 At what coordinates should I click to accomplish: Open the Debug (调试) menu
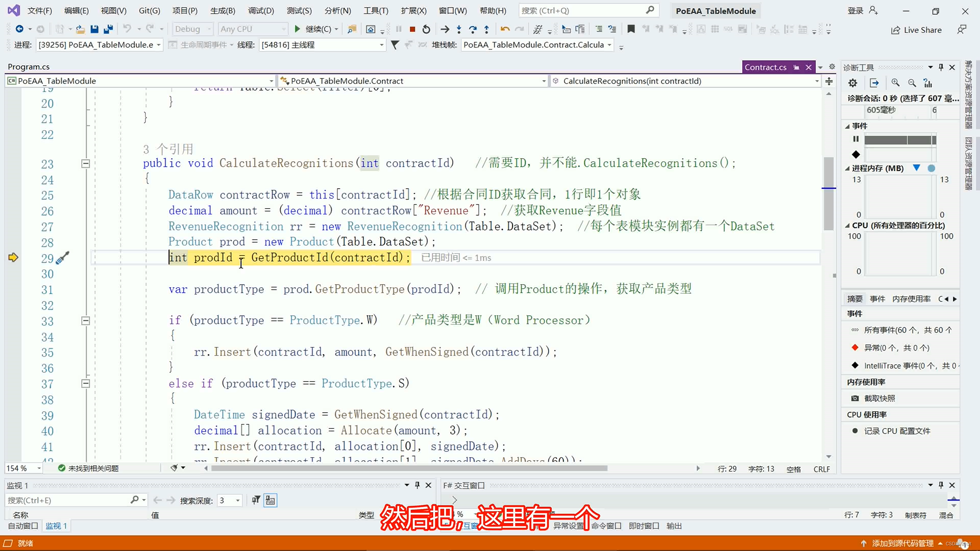(261, 11)
